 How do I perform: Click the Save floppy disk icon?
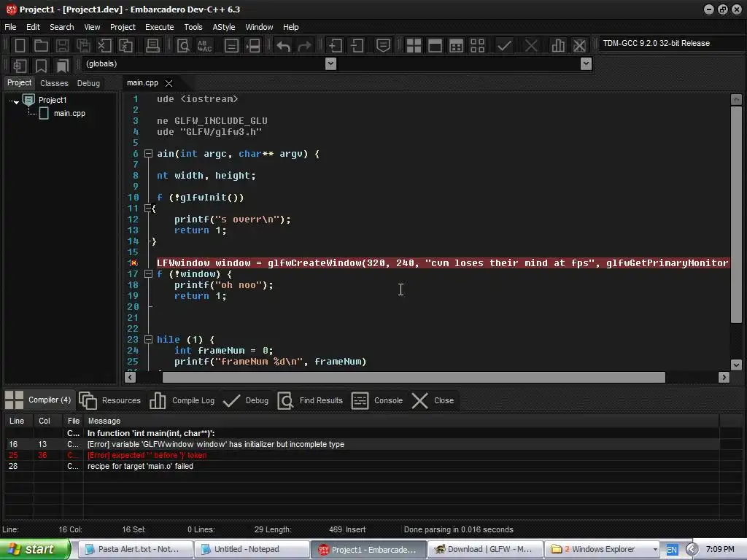click(62, 46)
